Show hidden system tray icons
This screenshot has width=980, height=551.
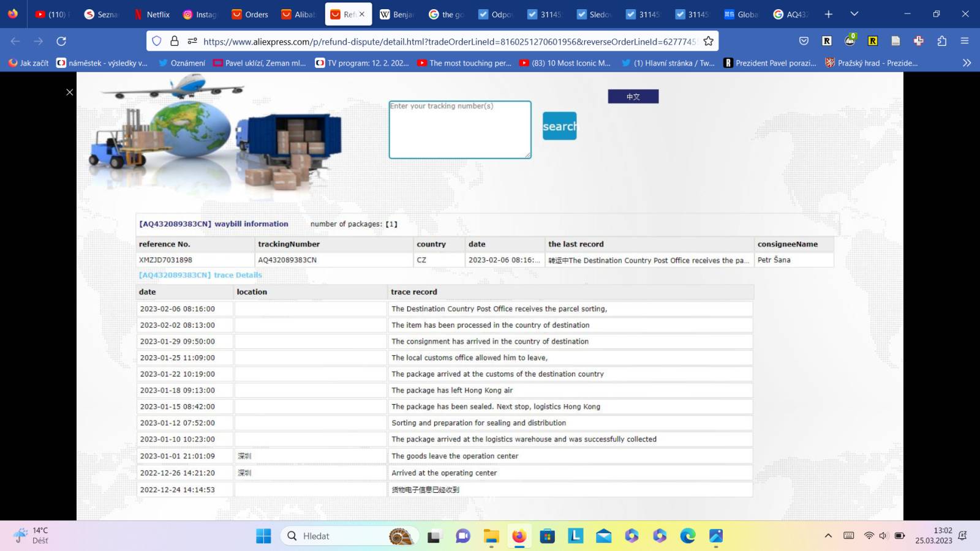[x=828, y=536]
